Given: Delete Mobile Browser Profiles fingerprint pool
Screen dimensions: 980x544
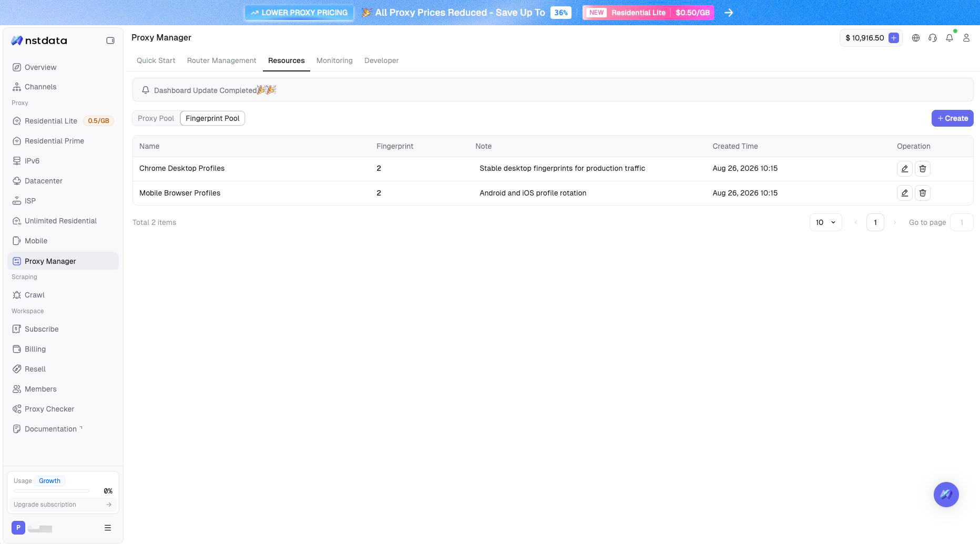Looking at the screenshot, I should 923,193.
